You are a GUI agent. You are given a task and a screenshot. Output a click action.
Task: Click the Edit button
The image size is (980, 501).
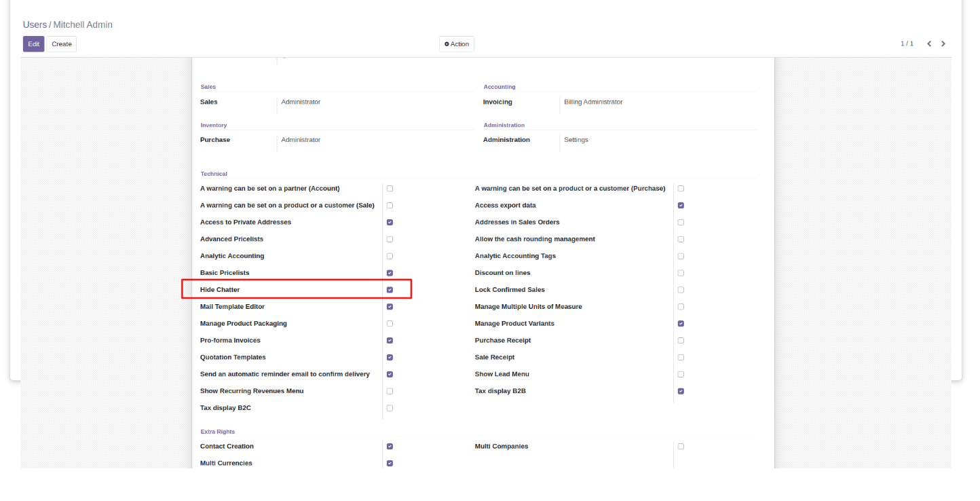(x=34, y=44)
